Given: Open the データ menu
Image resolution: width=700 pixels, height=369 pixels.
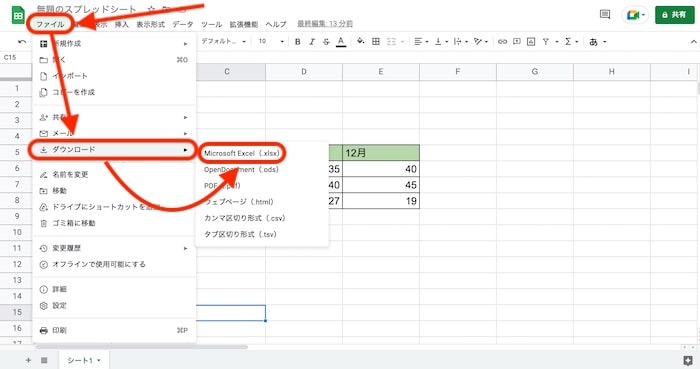Looking at the screenshot, I should coord(183,24).
